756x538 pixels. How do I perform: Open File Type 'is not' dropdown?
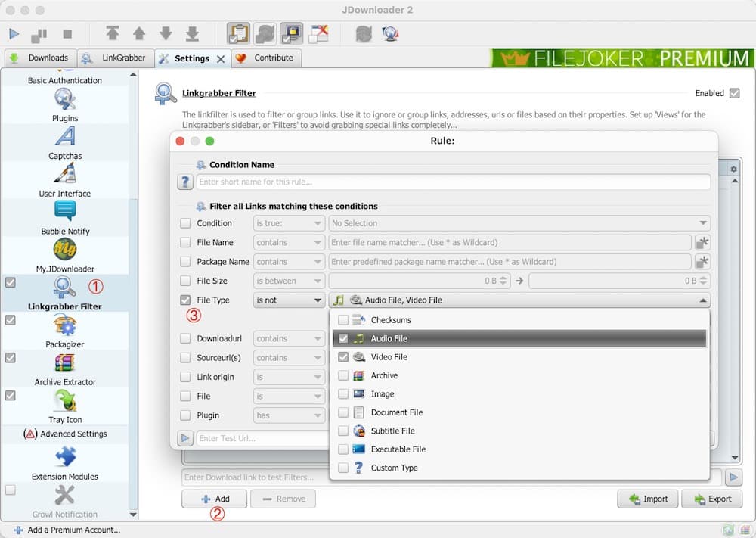289,300
